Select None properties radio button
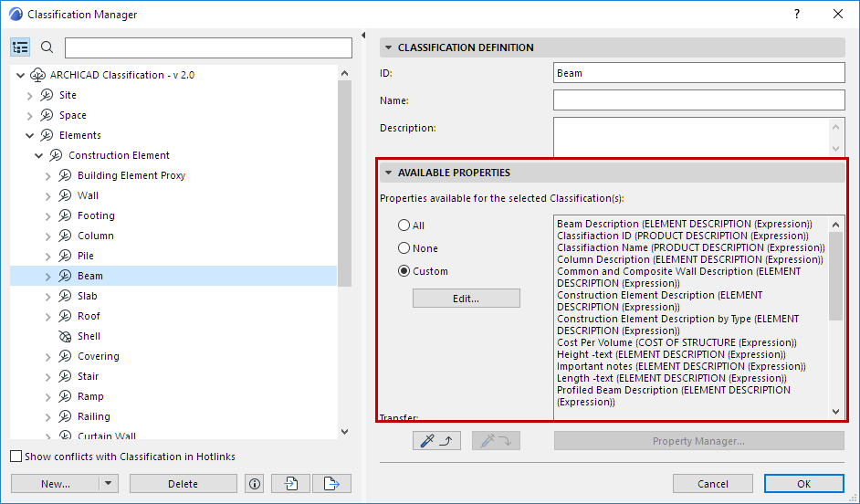Screen dimensions: 860x504 [404, 247]
